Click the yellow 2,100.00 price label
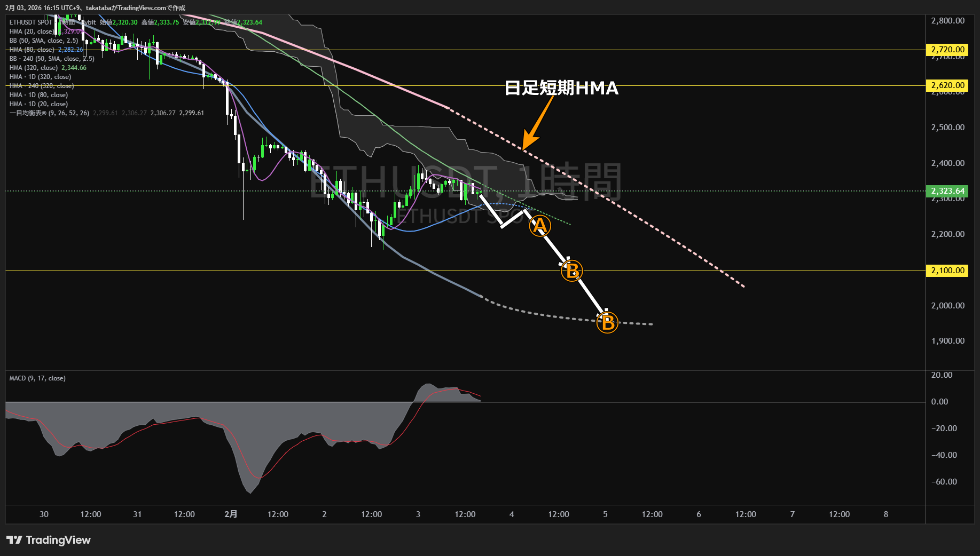980x556 pixels. tap(948, 271)
